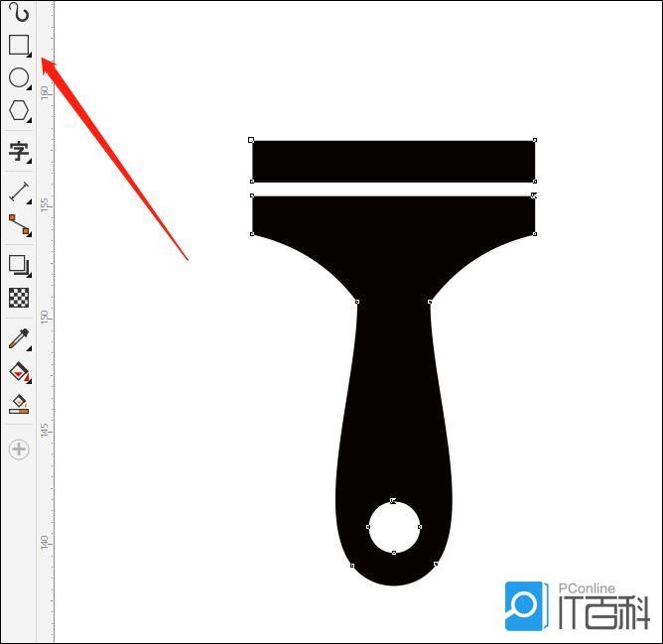The image size is (663, 644).
Task: Select the Smart Fill bucket tool
Action: [x=19, y=404]
